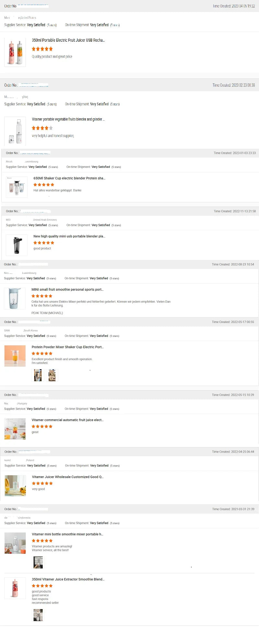This screenshot has height=644, width=259.
Task: Open the MINI small fruit smoothie product image
Action: (15, 298)
